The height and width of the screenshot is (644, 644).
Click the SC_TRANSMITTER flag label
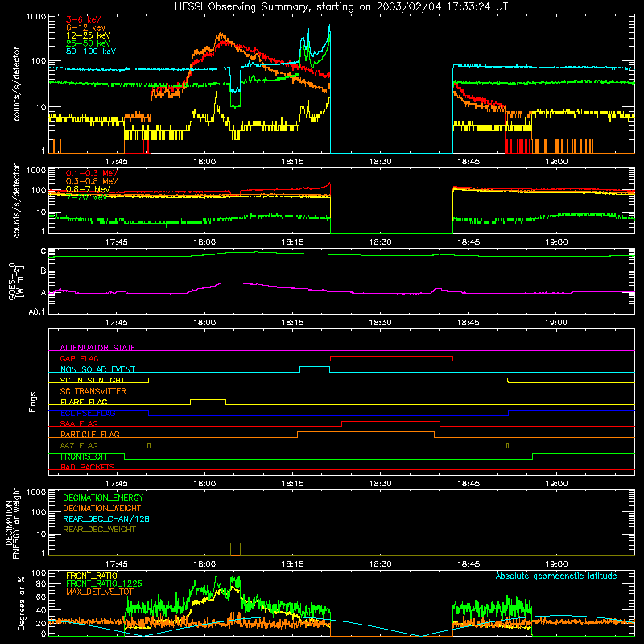pos(93,390)
